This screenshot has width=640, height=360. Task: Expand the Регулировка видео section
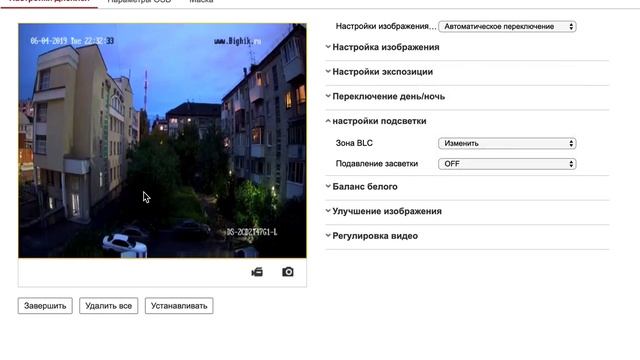(375, 236)
